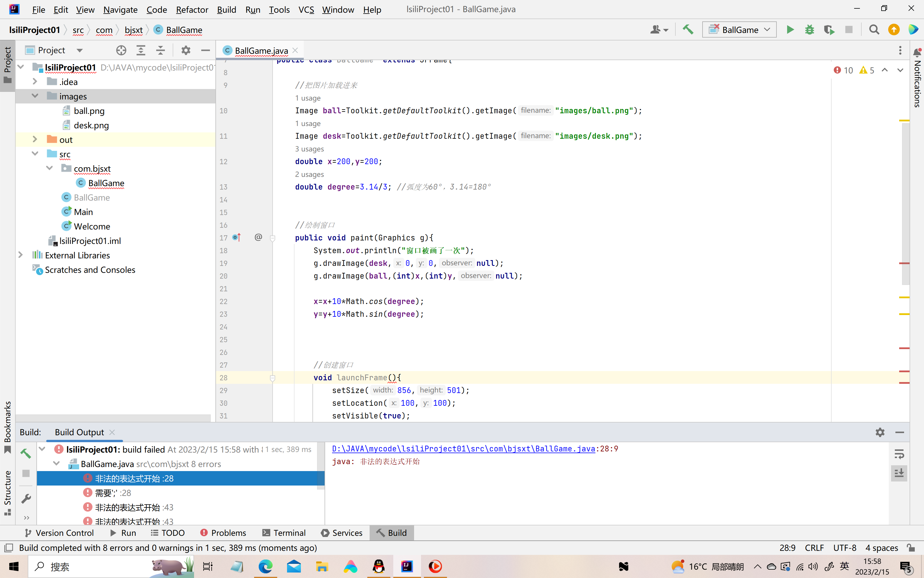This screenshot has width=924, height=578.
Task: Click UTF-8 encoding in status bar
Action: tap(845, 548)
